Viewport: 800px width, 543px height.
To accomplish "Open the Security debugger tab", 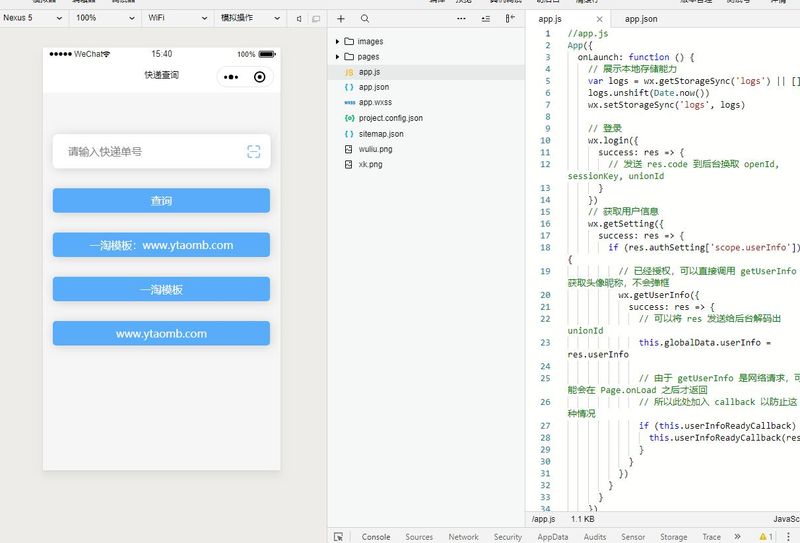I will click(508, 537).
